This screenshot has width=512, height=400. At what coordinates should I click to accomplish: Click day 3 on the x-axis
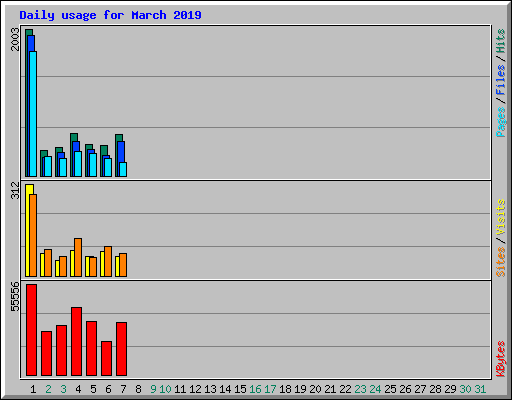click(x=63, y=389)
